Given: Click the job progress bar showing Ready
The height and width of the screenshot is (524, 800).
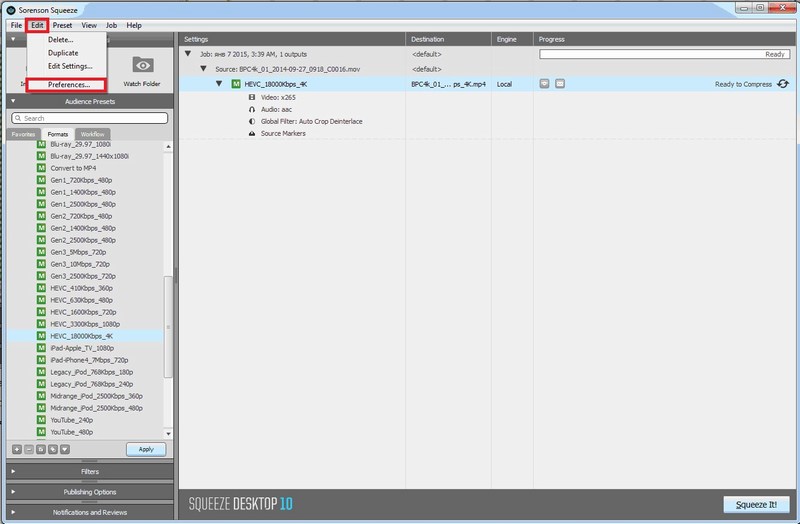Looking at the screenshot, I should point(664,54).
